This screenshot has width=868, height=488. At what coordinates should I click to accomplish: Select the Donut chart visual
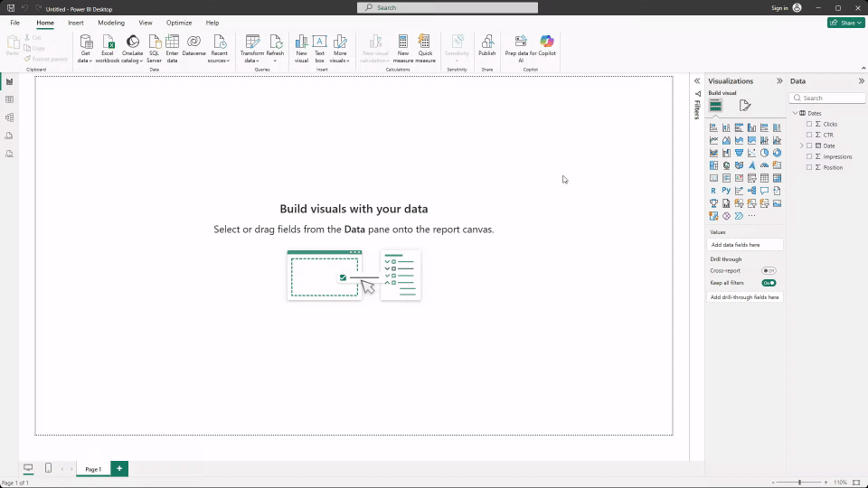tap(778, 154)
